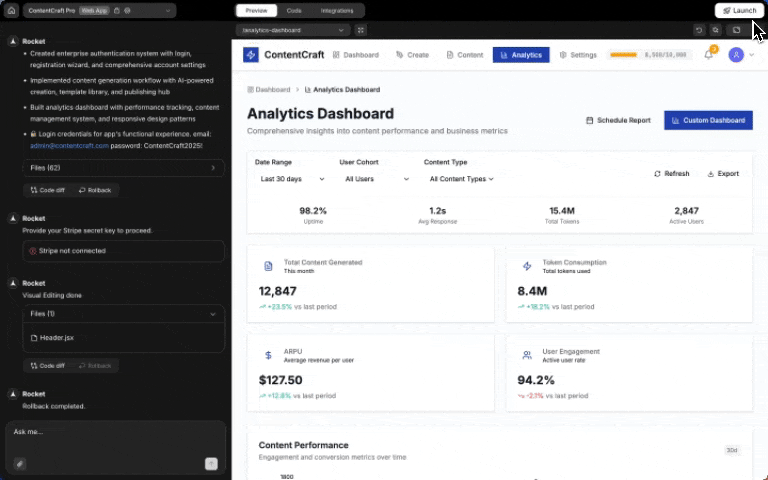
Task: Click the token usage progress bar
Action: click(x=624, y=55)
